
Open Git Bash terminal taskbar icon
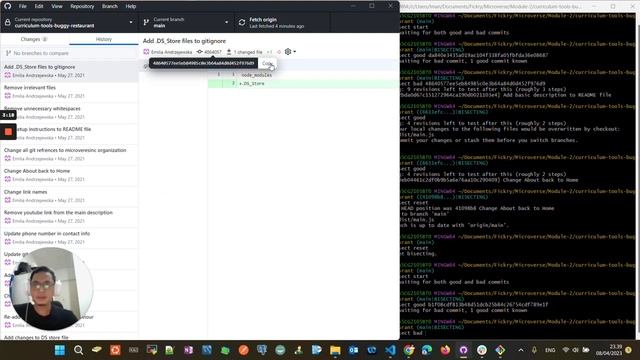500,350
